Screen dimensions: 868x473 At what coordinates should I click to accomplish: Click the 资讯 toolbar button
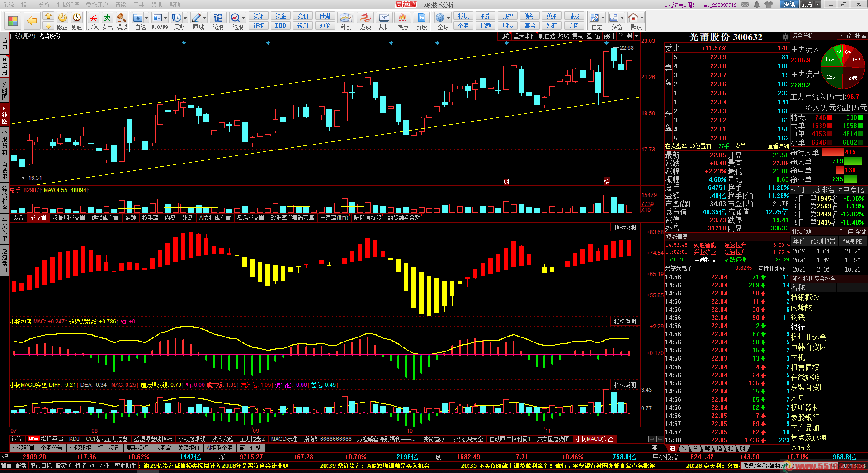pyautogui.click(x=259, y=16)
